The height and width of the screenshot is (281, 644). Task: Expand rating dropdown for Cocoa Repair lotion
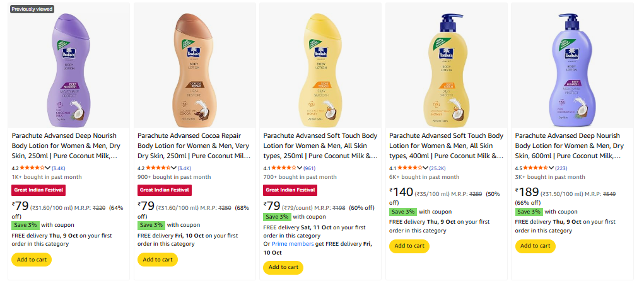point(174,168)
